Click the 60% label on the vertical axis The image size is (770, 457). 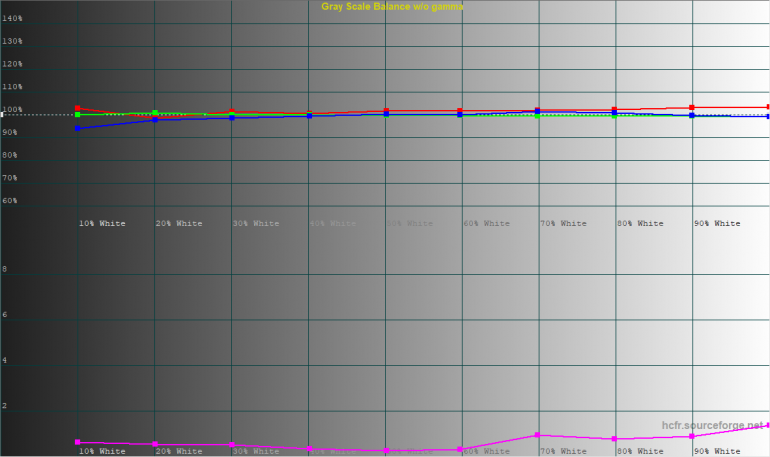tap(13, 201)
